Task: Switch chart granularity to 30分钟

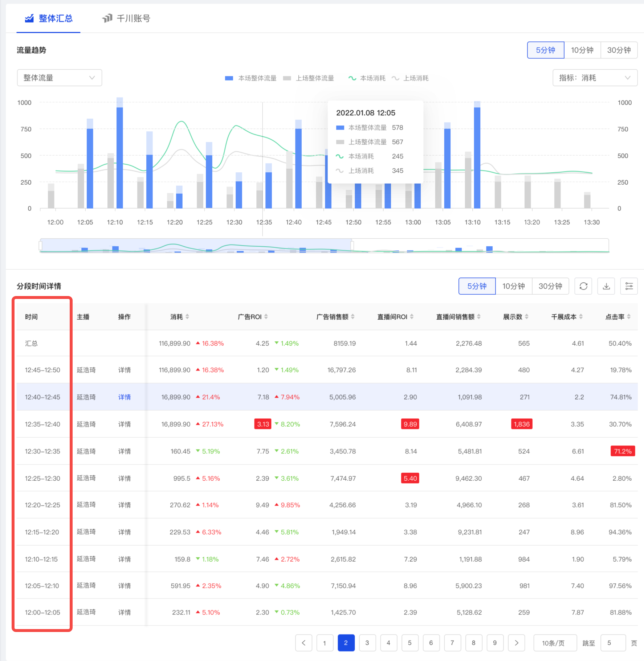Action: pyautogui.click(x=619, y=50)
